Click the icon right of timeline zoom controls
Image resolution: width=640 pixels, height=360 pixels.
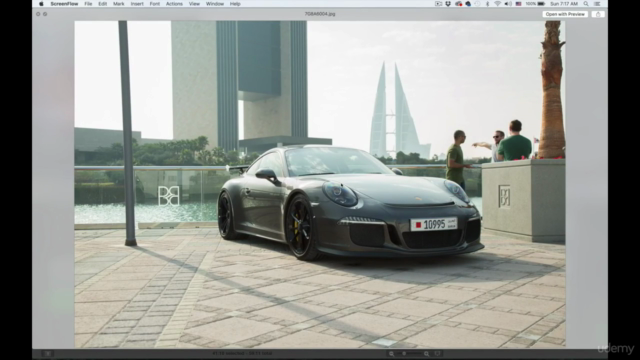tap(438, 354)
